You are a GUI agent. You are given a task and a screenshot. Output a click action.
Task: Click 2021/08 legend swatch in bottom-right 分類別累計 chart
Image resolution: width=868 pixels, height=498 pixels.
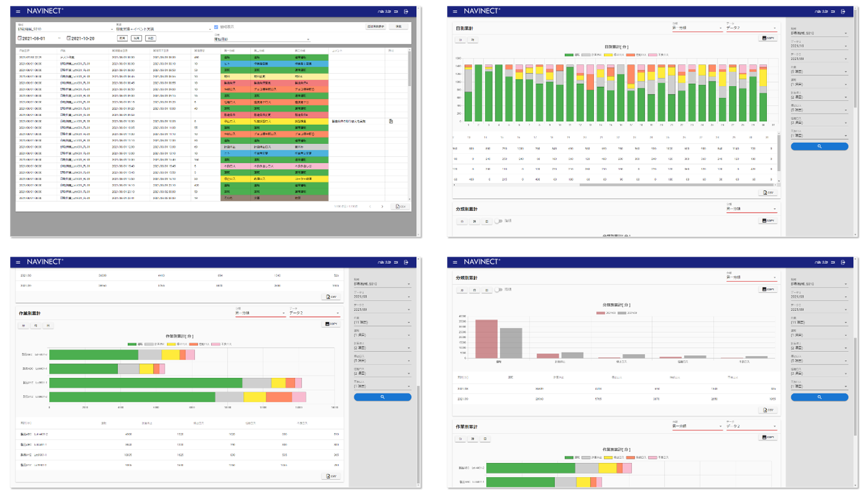(x=600, y=313)
